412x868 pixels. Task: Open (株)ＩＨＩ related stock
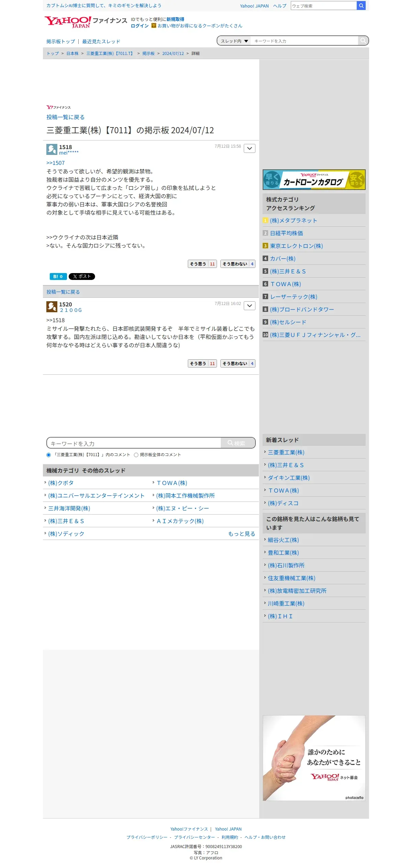pyautogui.click(x=281, y=616)
